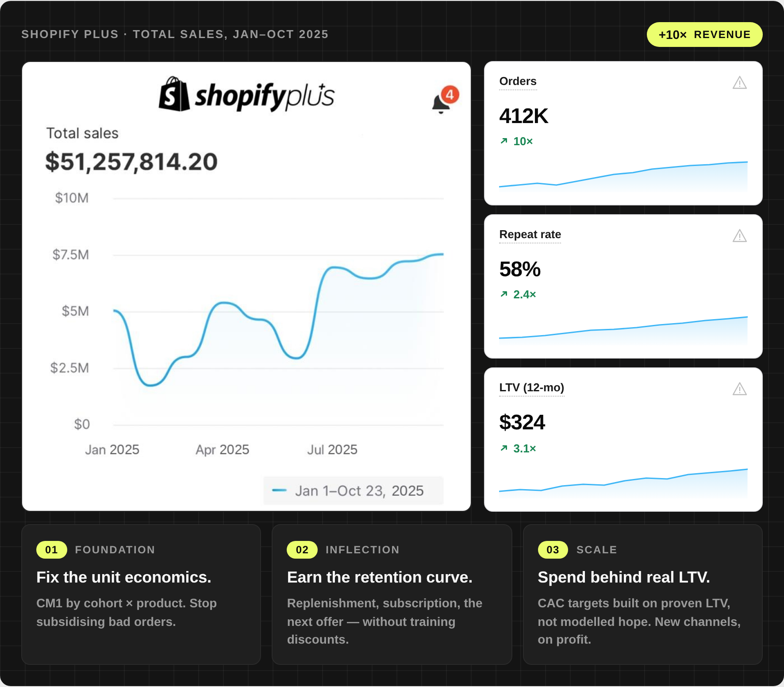Screen dimensions: 784x687
Task: Click the 03 step badge
Action: [553, 550]
